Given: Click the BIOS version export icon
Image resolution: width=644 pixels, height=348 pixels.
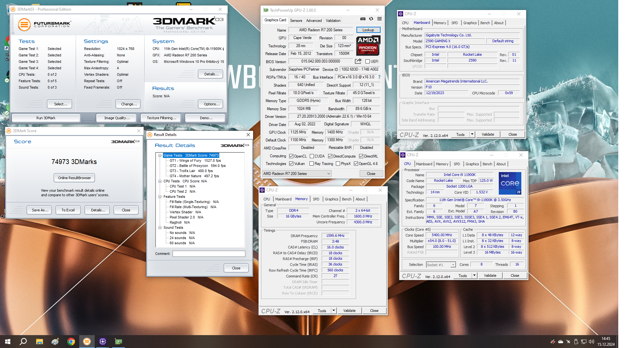Looking at the screenshot, I should pyautogui.click(x=358, y=61).
